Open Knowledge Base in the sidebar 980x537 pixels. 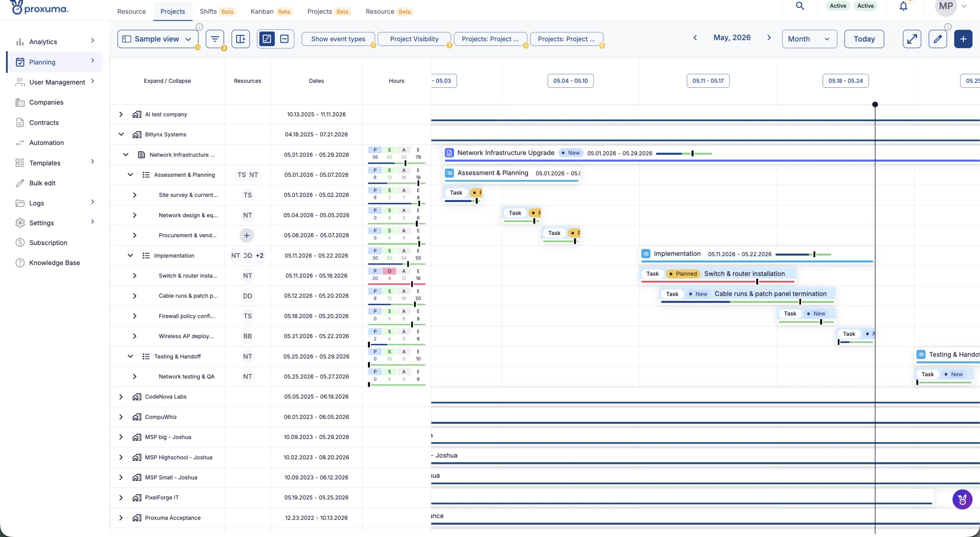54,263
